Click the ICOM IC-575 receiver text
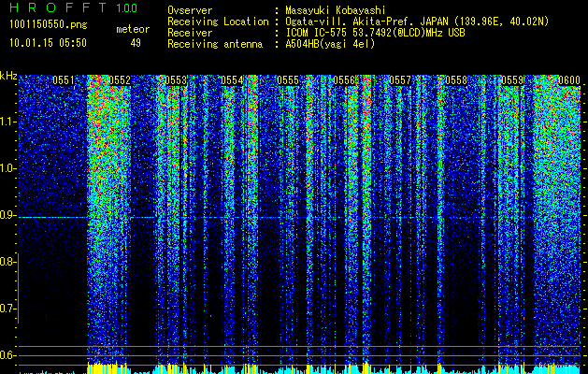Image resolution: width=588 pixels, height=374 pixels. [x=375, y=33]
